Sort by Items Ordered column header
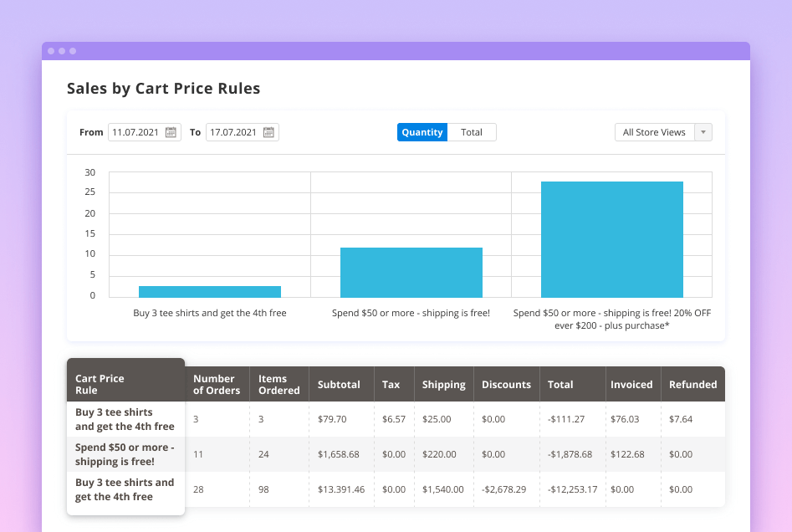 click(x=279, y=385)
